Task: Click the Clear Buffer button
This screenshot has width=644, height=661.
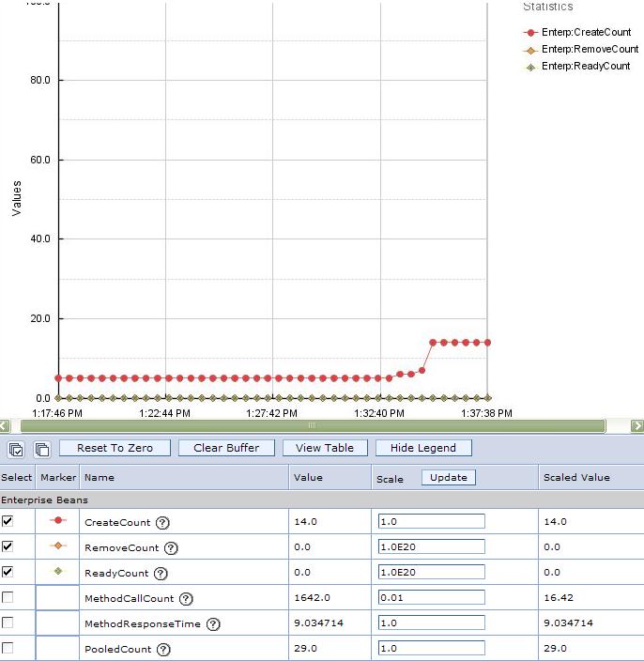Action: click(x=226, y=448)
